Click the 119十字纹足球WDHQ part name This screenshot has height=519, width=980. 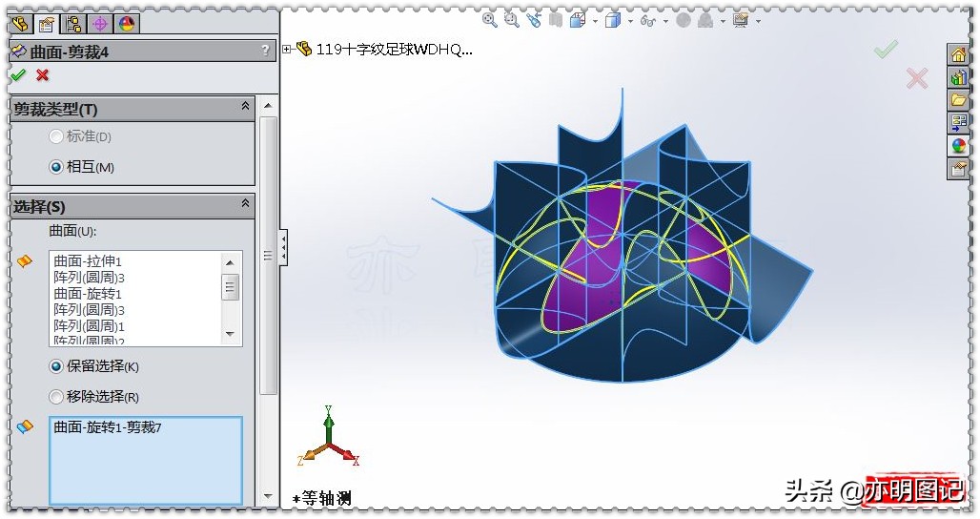394,49
